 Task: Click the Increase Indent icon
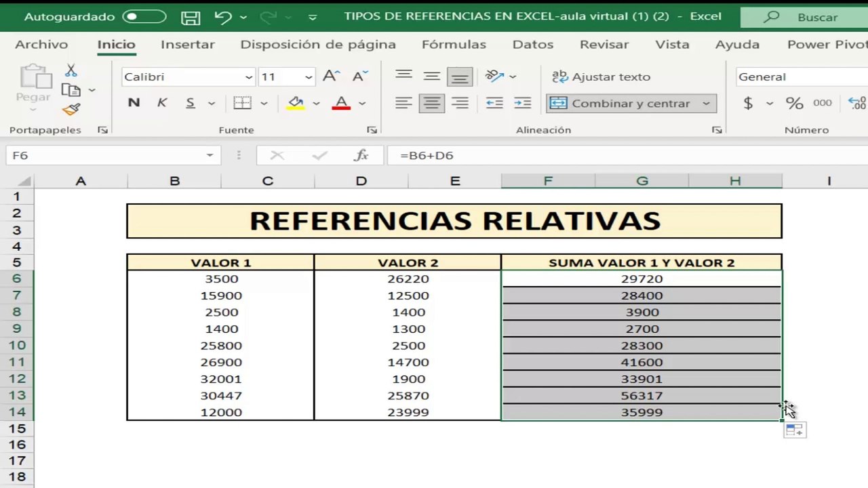click(522, 103)
